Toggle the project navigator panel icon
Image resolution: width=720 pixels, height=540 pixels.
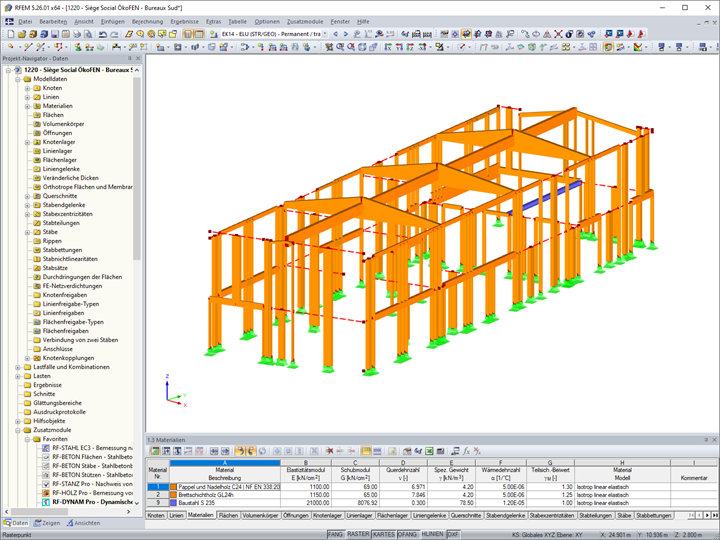[x=188, y=34]
